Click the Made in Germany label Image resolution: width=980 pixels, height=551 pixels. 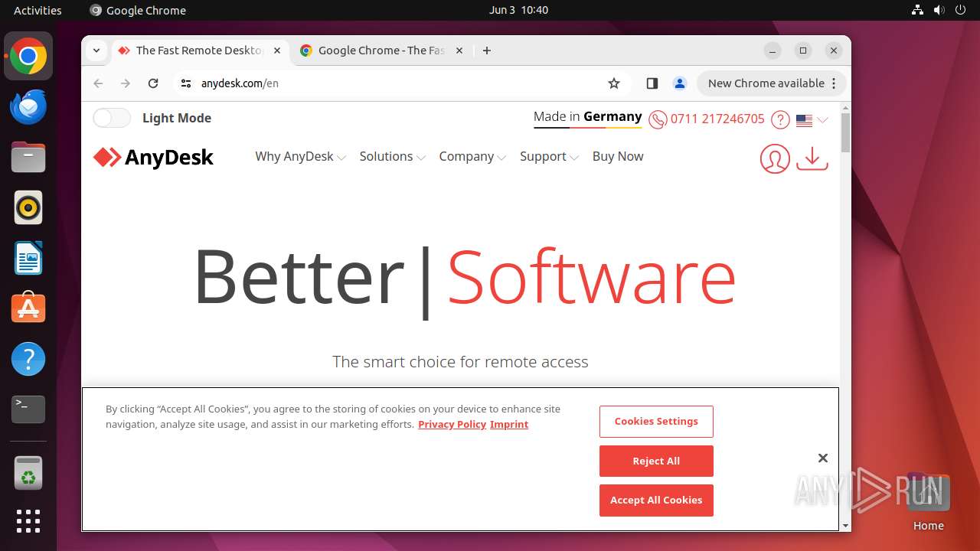587,117
